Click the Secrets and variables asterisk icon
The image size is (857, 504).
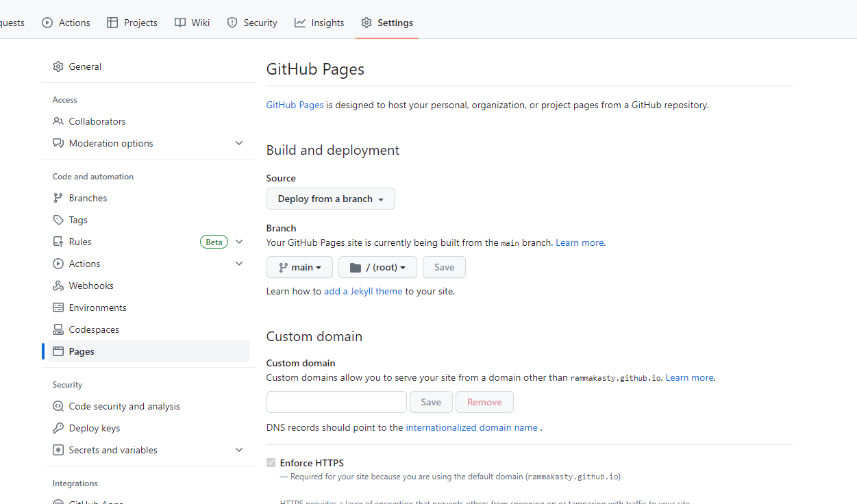(58, 450)
